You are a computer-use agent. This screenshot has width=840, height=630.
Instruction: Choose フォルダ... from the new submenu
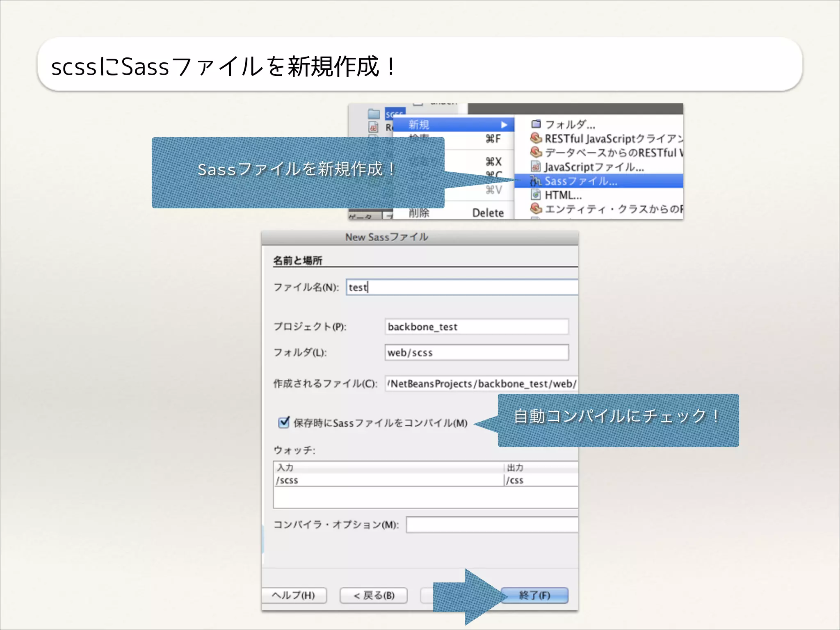tap(598, 124)
